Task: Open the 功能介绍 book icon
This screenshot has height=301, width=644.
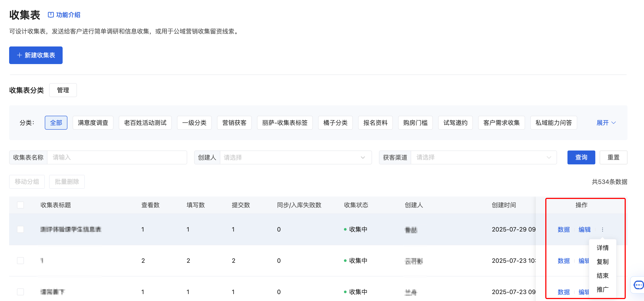Action: pos(51,15)
